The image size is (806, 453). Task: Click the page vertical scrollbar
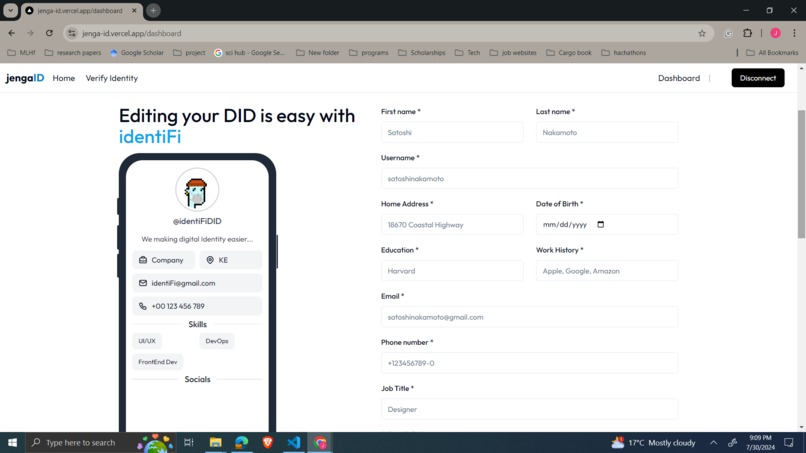(801, 174)
